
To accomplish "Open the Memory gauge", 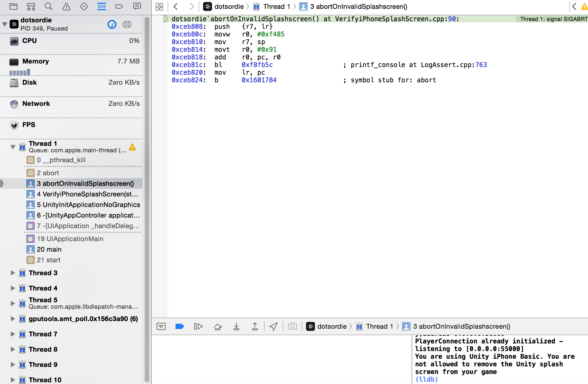I will pyautogui.click(x=71, y=65).
